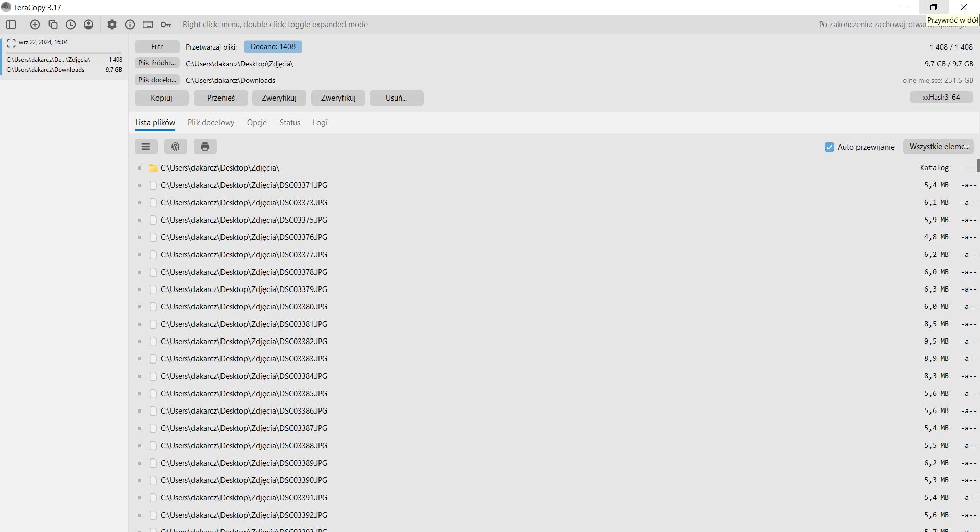View app info with the info icon
The width and height of the screenshot is (980, 532).
click(x=130, y=24)
